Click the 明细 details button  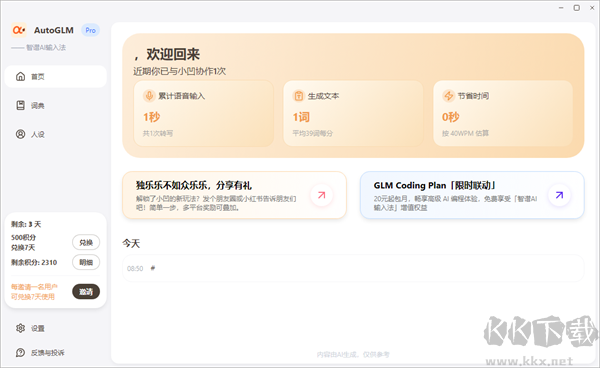86,262
